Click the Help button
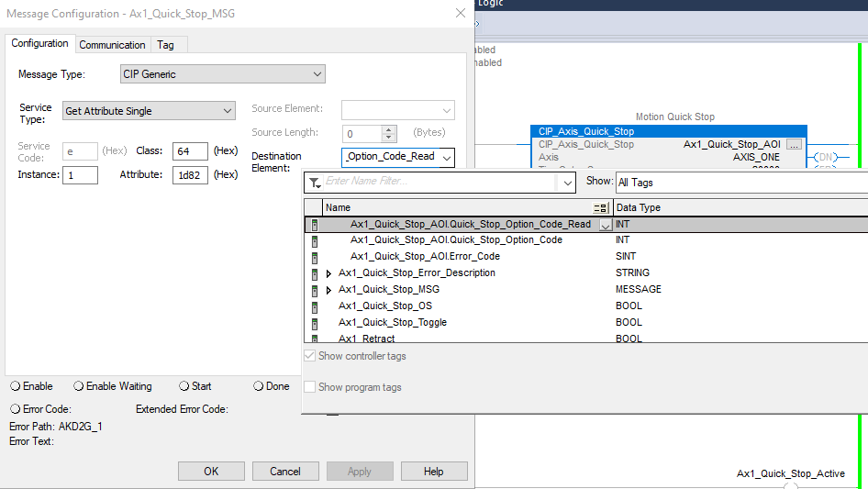Image resolution: width=868 pixels, height=489 pixels. (433, 472)
